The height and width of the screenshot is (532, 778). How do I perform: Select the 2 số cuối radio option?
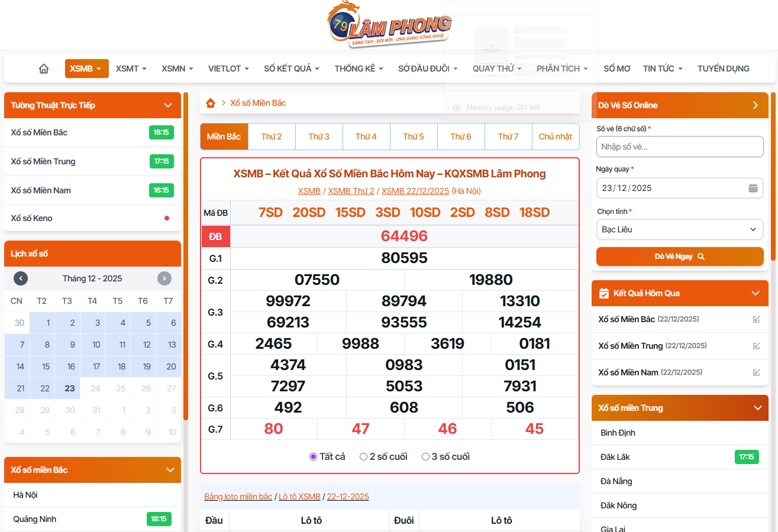tap(364, 456)
